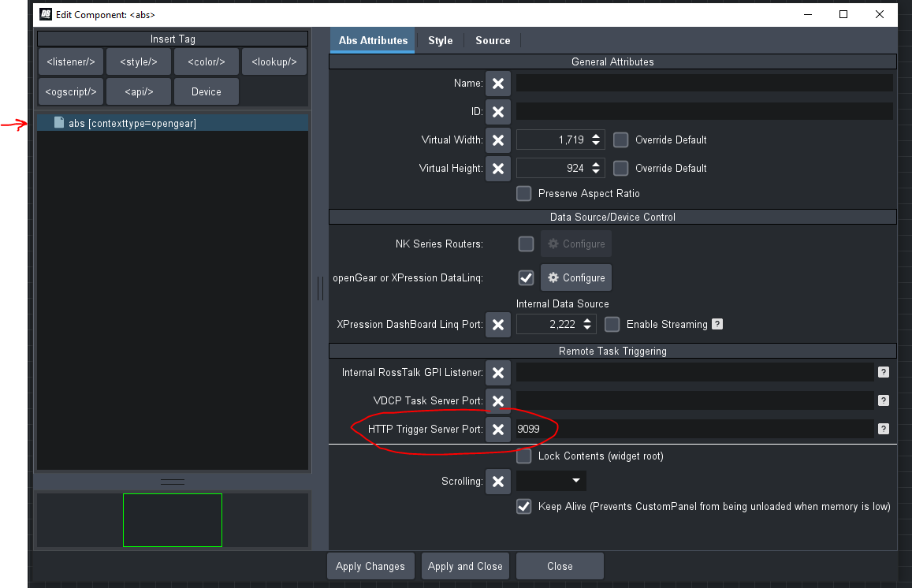
Task: Uncheck the Keep Alive option
Action: click(x=523, y=506)
